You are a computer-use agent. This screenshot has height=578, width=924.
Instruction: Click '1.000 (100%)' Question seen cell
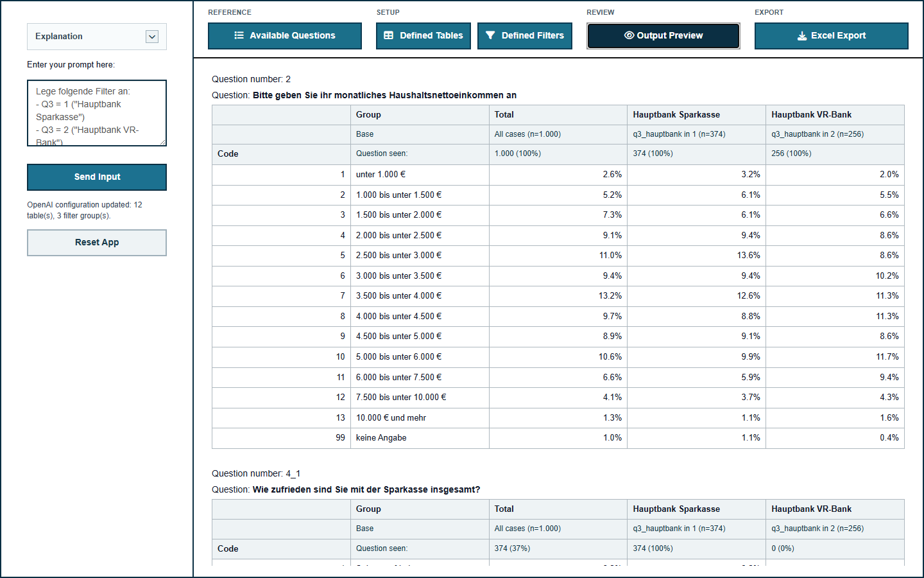click(x=517, y=153)
